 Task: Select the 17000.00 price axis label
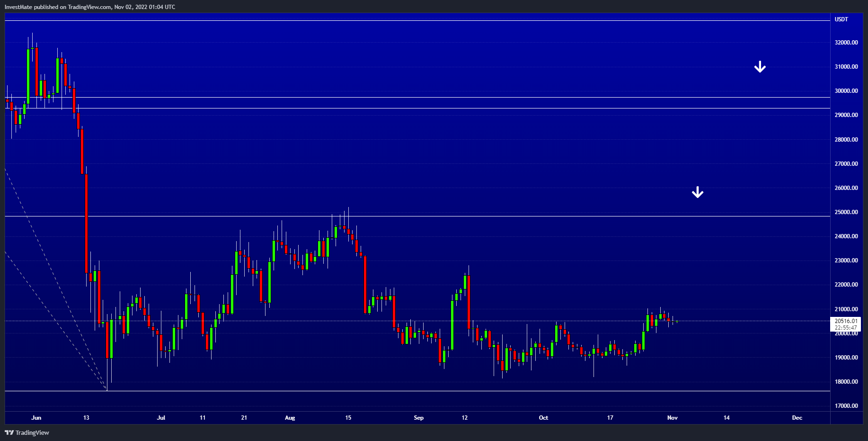pos(846,406)
